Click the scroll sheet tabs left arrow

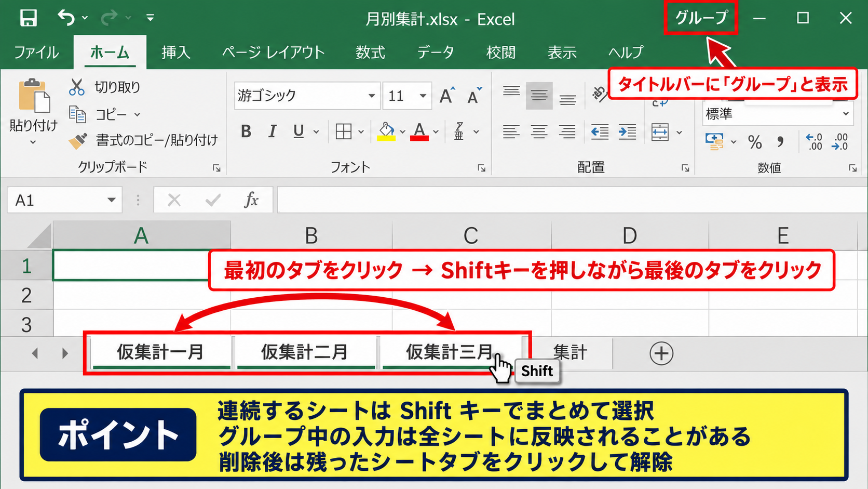[35, 353]
